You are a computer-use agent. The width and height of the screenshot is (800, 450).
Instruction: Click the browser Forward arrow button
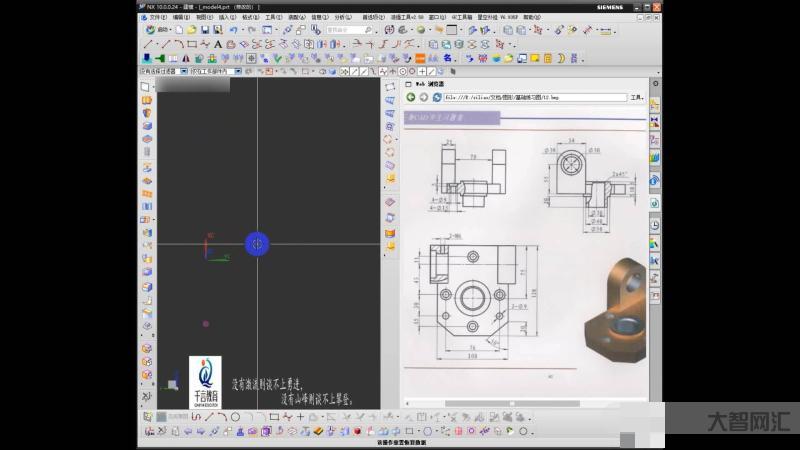423,97
